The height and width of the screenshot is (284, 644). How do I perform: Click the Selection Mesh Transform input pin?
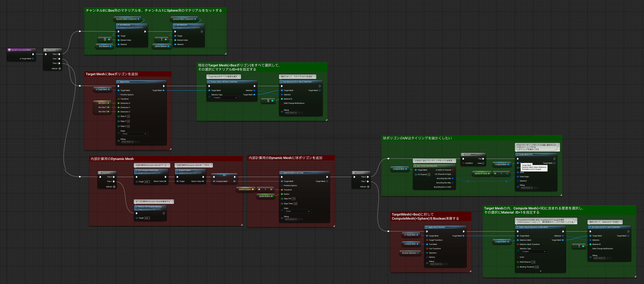coord(518,244)
